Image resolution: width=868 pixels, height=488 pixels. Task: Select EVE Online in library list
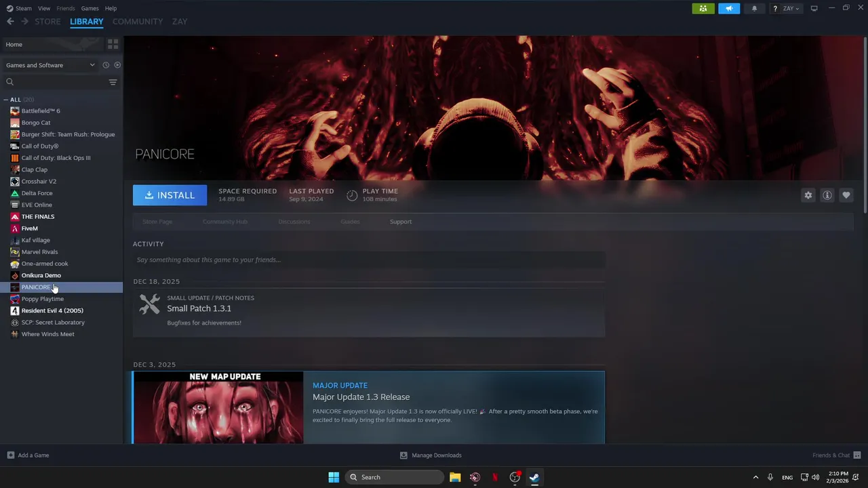coord(61,205)
